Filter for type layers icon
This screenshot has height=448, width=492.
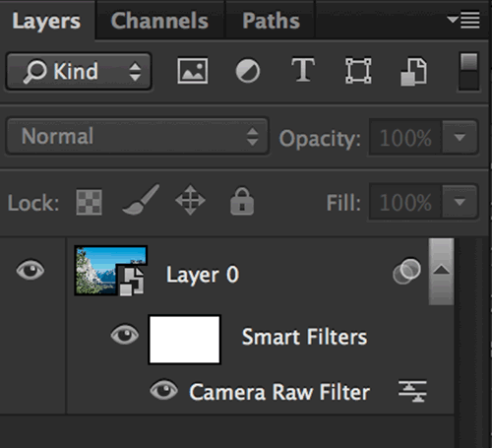click(303, 70)
